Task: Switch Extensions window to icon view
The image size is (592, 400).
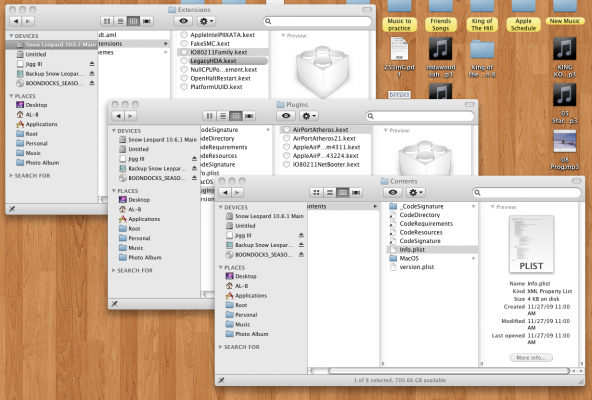Action: click(107, 21)
